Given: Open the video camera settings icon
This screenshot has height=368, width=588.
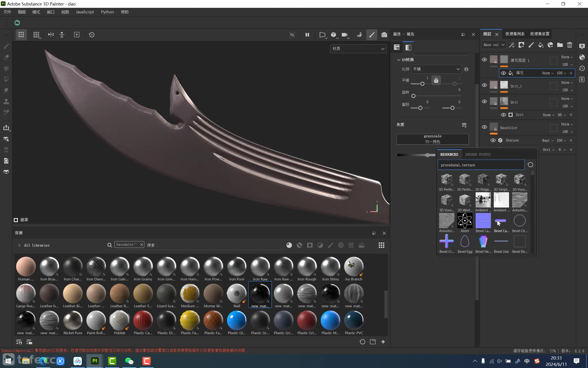Looking at the screenshot, I should point(345,34).
